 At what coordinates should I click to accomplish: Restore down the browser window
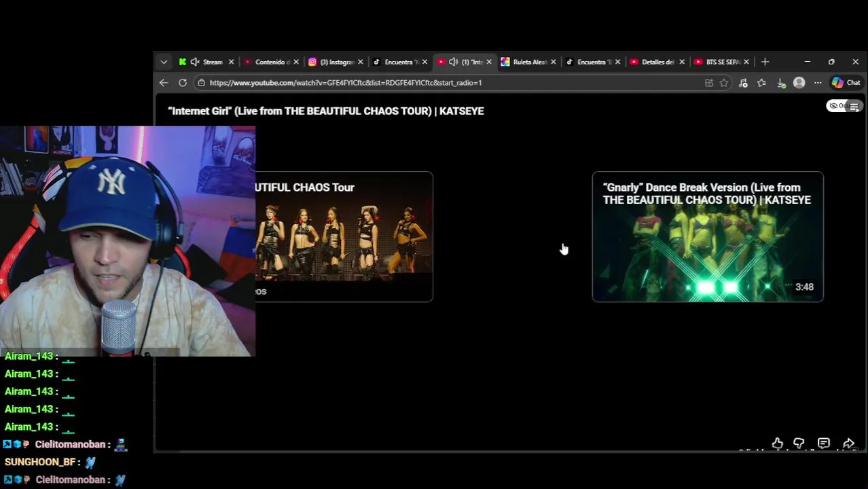coord(831,62)
